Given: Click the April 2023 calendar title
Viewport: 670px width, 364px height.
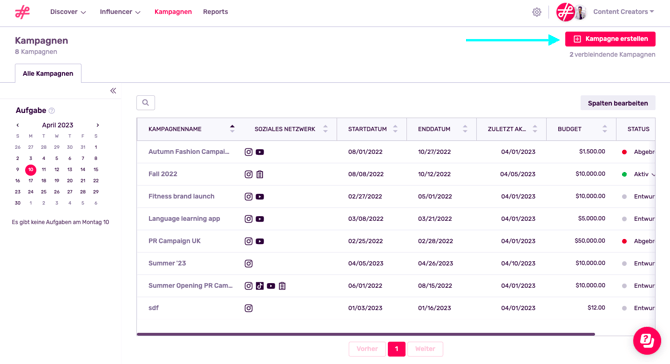Looking at the screenshot, I should (x=57, y=125).
